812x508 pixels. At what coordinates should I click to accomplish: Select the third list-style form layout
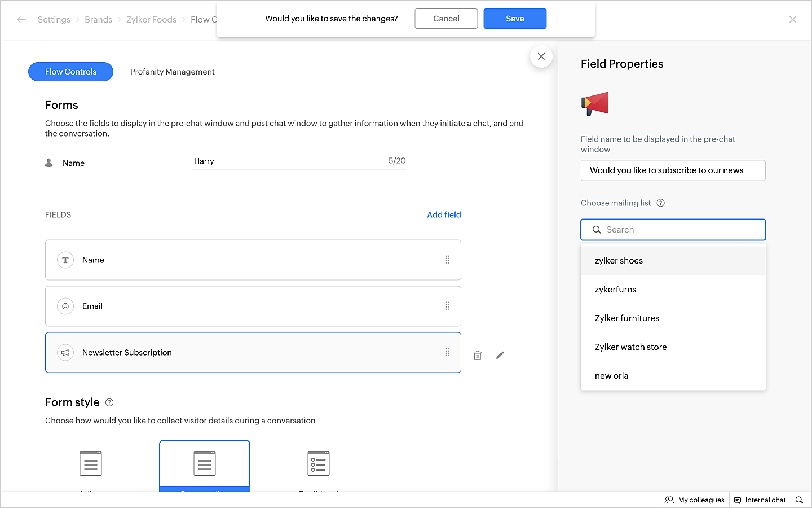click(319, 464)
